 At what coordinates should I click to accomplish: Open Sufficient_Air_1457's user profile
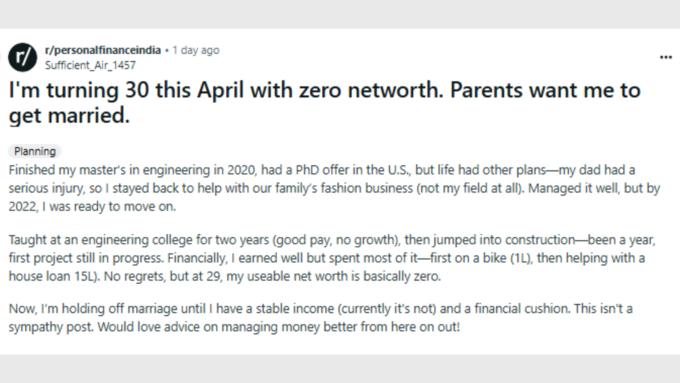(x=90, y=65)
